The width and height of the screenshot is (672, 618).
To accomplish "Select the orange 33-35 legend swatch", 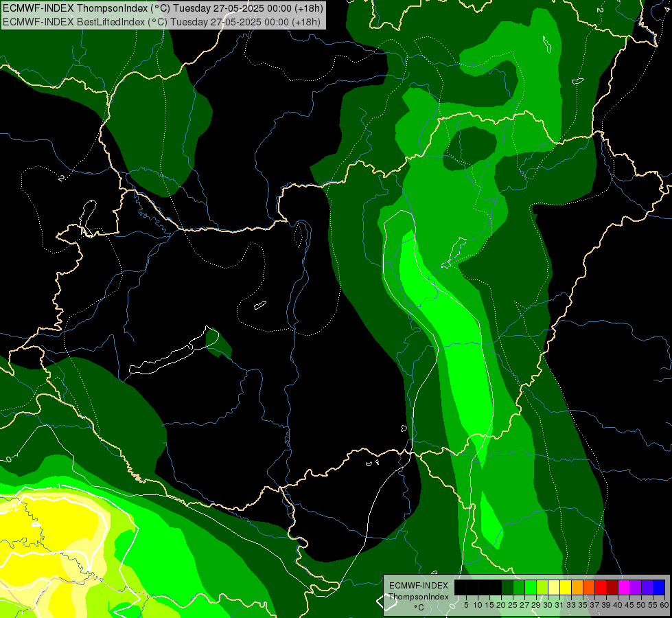I will coord(577,587).
